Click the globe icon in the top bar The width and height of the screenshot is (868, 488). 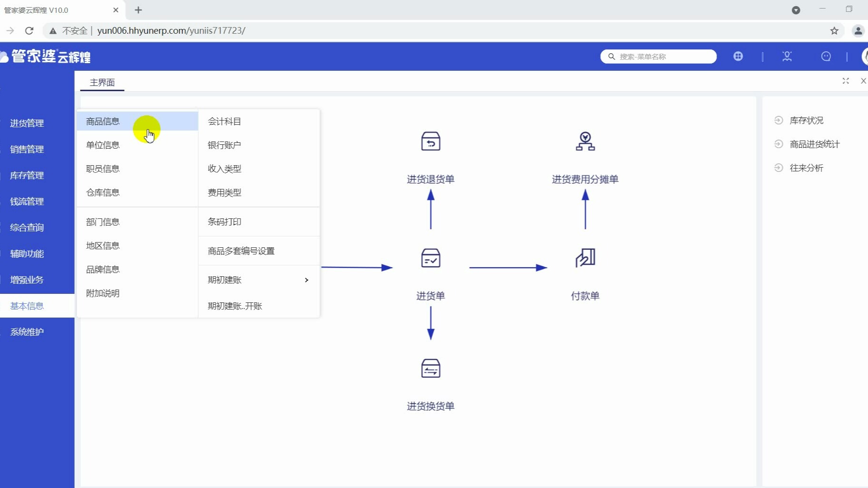point(739,56)
